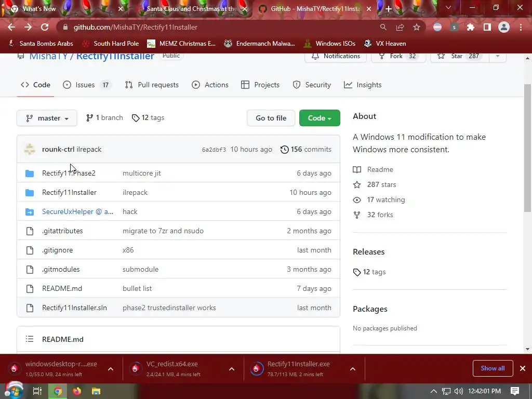The width and height of the screenshot is (532, 399).
Task: Switch to the Santa Claus and Christmas tab
Action: 192,9
